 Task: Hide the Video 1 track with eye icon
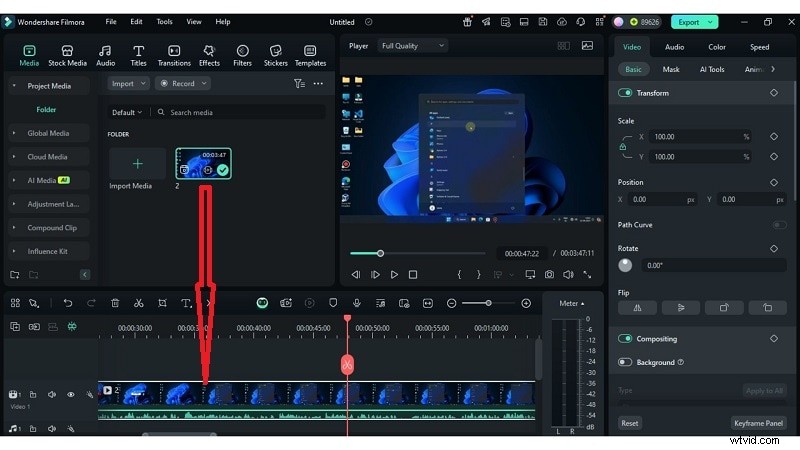pyautogui.click(x=71, y=395)
